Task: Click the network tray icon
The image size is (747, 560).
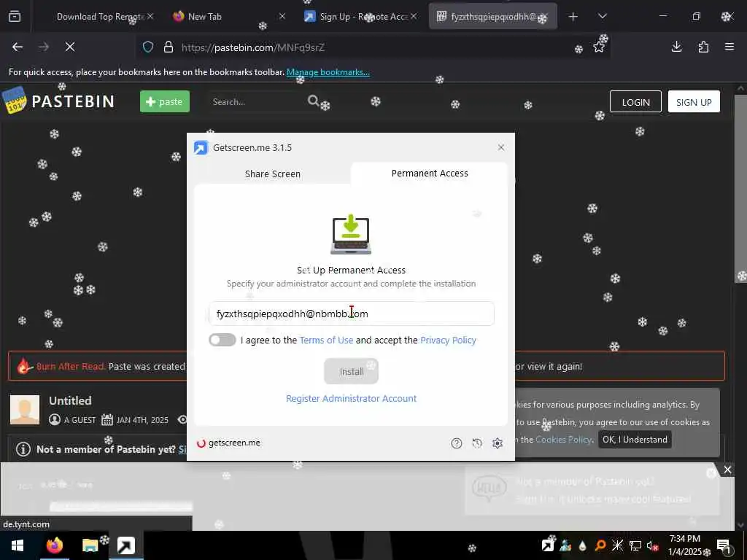Action: tap(635, 545)
